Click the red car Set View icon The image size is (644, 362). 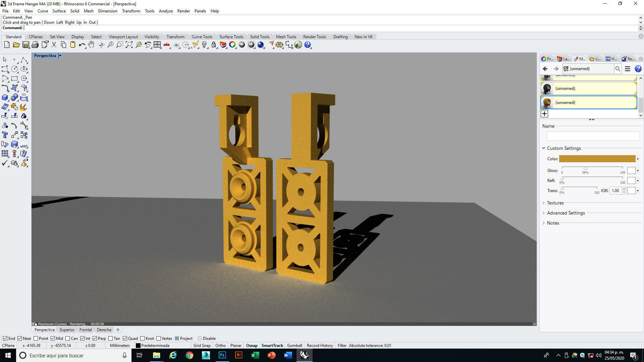tap(167, 45)
